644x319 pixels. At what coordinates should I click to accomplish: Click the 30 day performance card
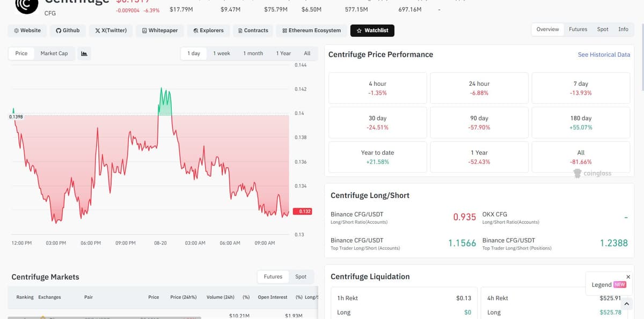[377, 122]
